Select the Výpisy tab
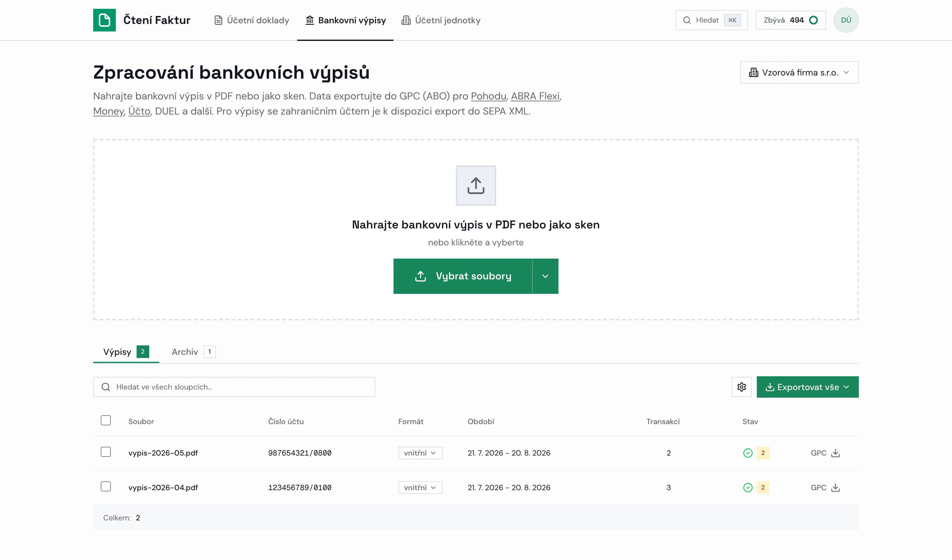952x560 pixels. click(x=126, y=351)
